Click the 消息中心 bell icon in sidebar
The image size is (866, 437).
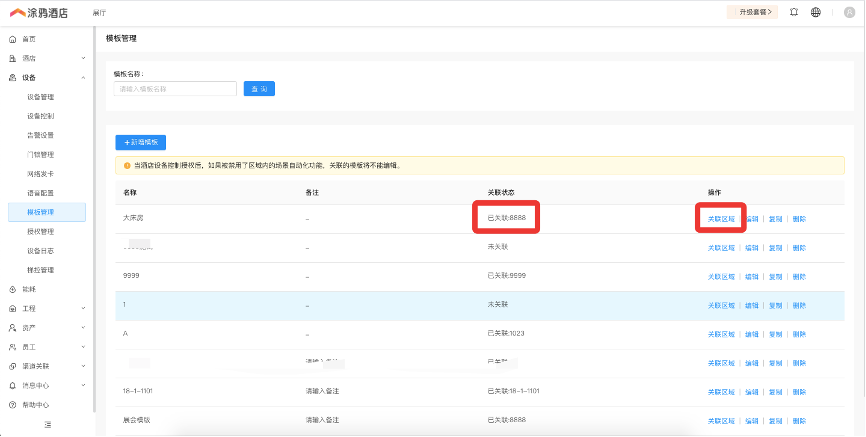pyautogui.click(x=13, y=386)
